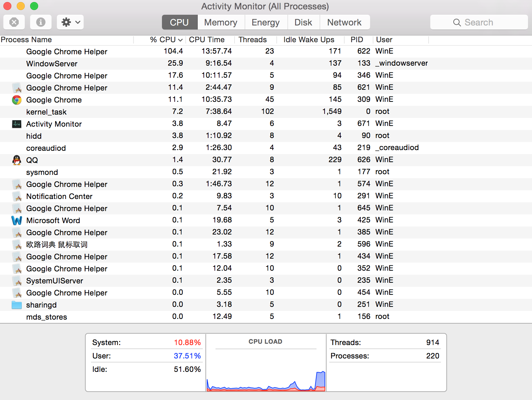Click the 欧路词典 鼠标取词 process icon

pos(17,245)
